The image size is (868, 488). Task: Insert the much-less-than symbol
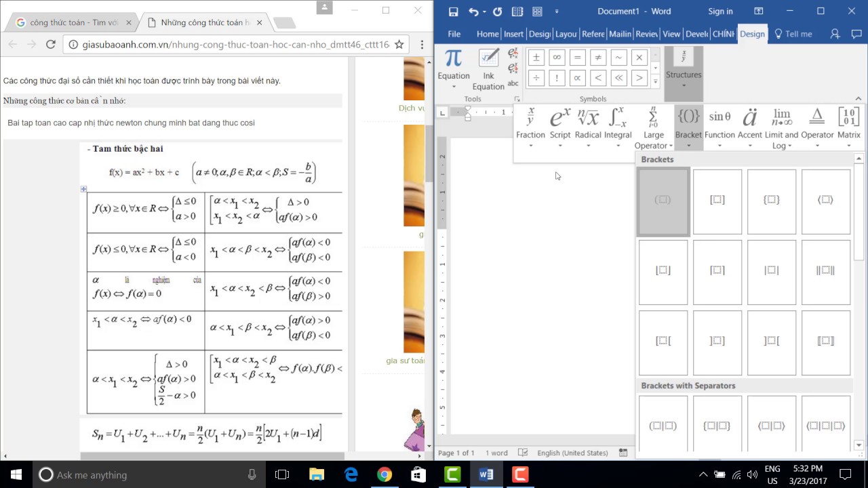pyautogui.click(x=618, y=78)
